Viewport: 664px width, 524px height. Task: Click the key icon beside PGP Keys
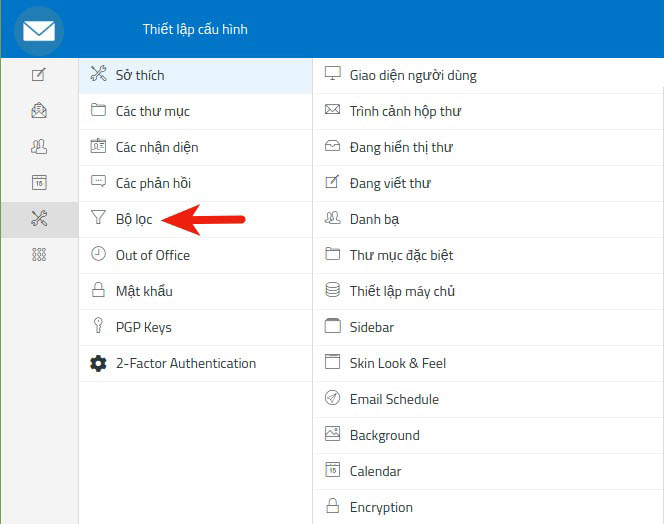[98, 326]
